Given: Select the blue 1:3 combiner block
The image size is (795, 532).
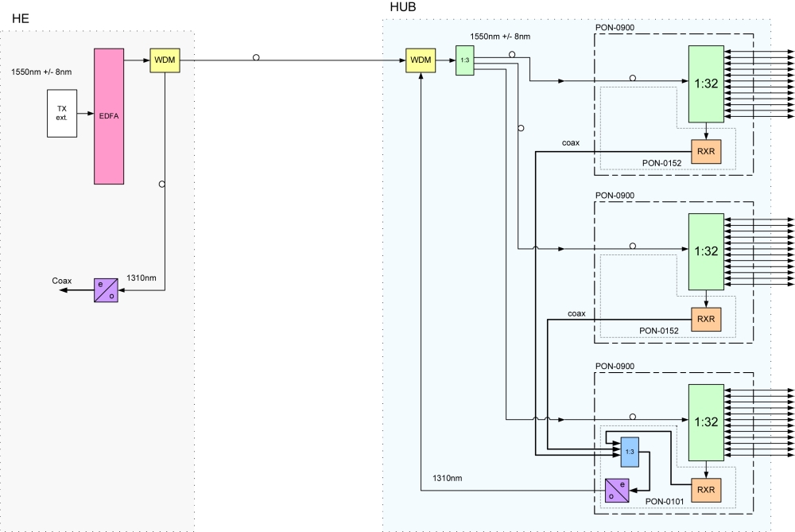Looking at the screenshot, I should 630,452.
